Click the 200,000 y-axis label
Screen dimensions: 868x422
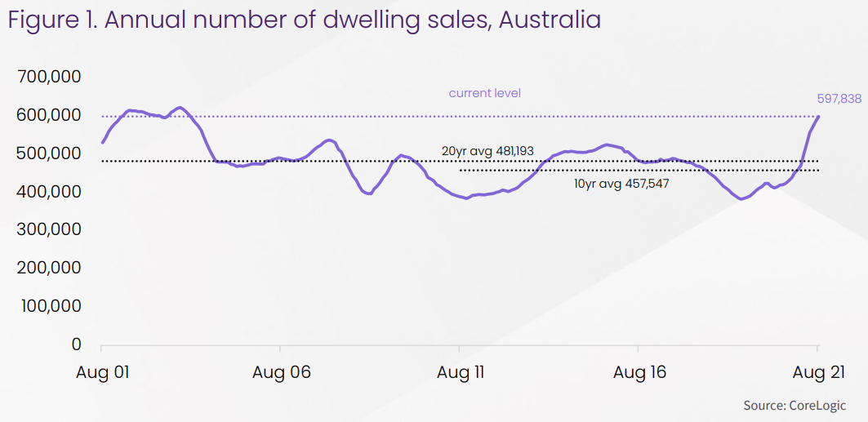tap(48, 268)
